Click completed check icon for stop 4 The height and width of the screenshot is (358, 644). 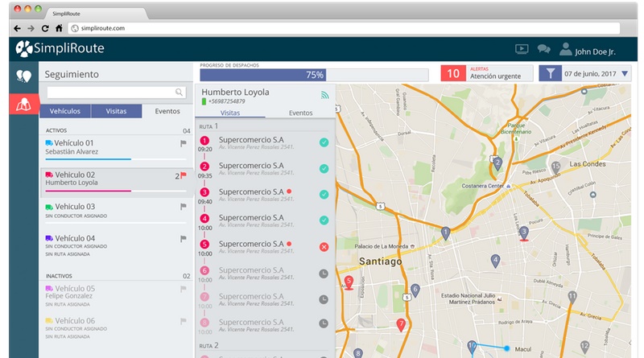tap(324, 220)
